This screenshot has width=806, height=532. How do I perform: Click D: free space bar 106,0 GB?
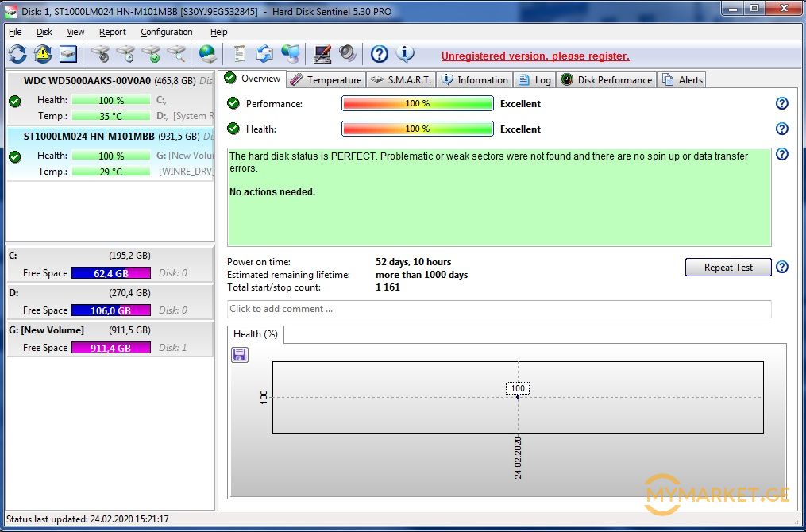pyautogui.click(x=111, y=310)
